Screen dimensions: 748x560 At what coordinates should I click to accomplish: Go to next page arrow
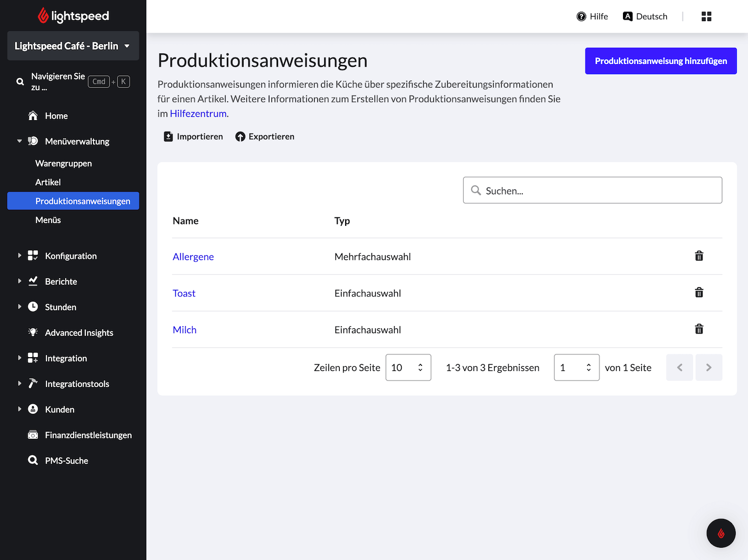pos(709,367)
